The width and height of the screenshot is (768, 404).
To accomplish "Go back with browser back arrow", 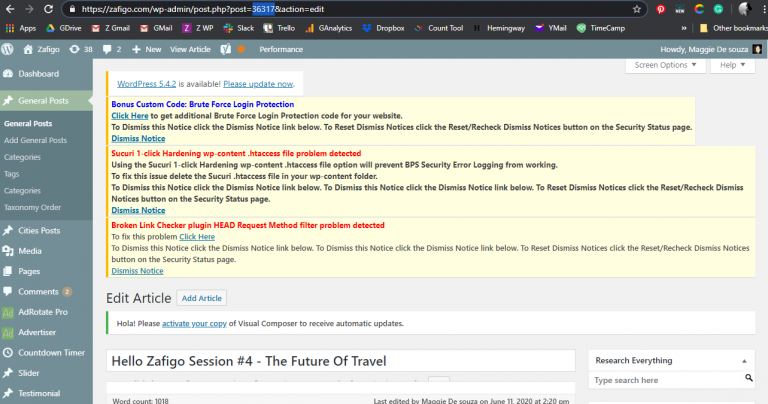I will click(x=10, y=9).
